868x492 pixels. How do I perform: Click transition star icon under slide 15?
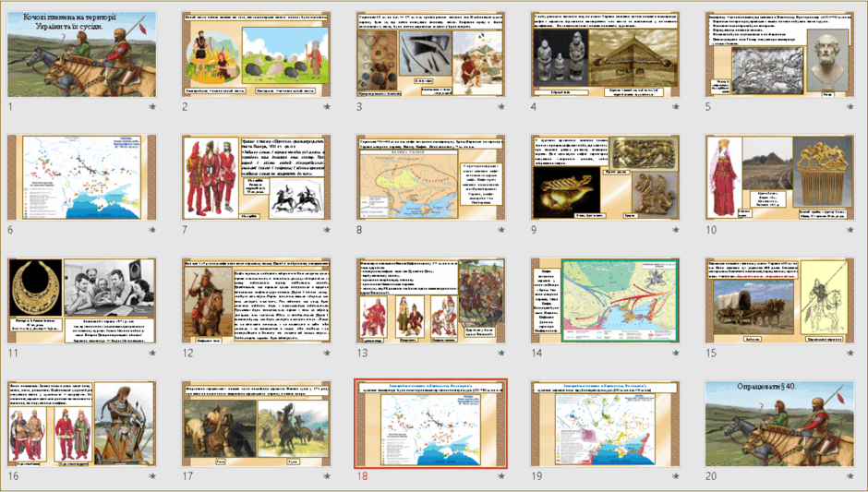[850, 354]
